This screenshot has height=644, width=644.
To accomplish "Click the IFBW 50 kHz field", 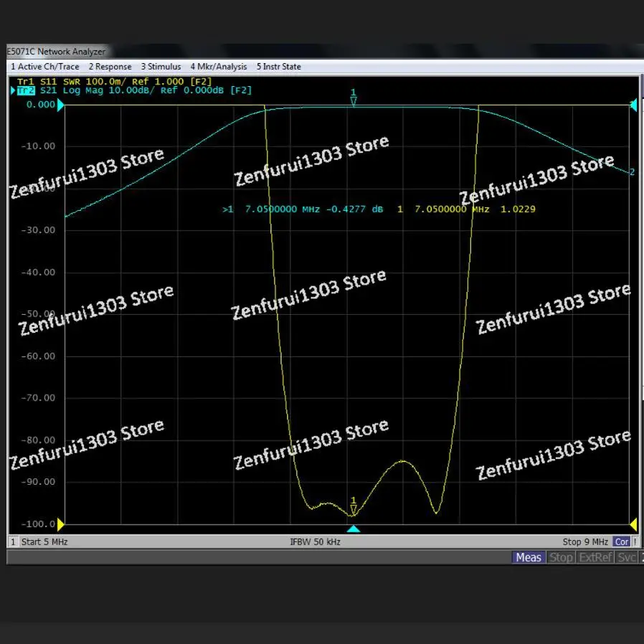I will pyautogui.click(x=315, y=542).
